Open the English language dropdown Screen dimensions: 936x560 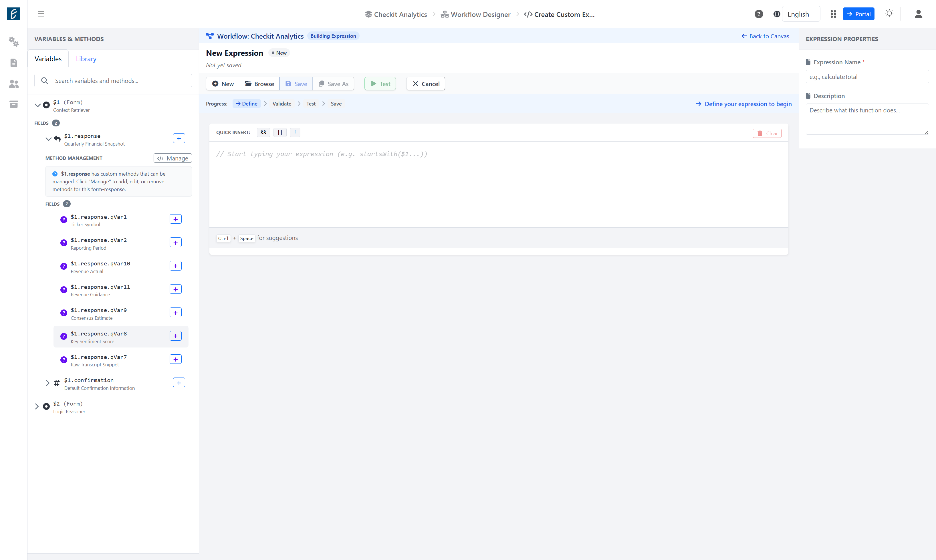[x=801, y=14]
